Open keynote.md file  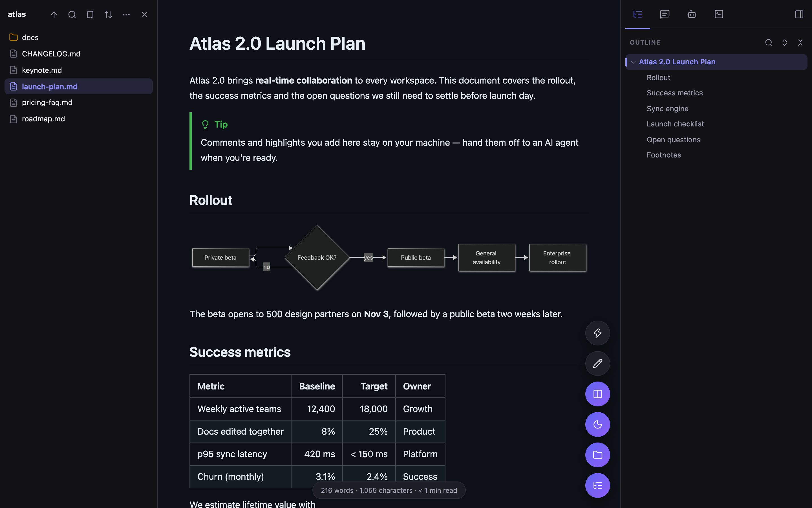78,70
